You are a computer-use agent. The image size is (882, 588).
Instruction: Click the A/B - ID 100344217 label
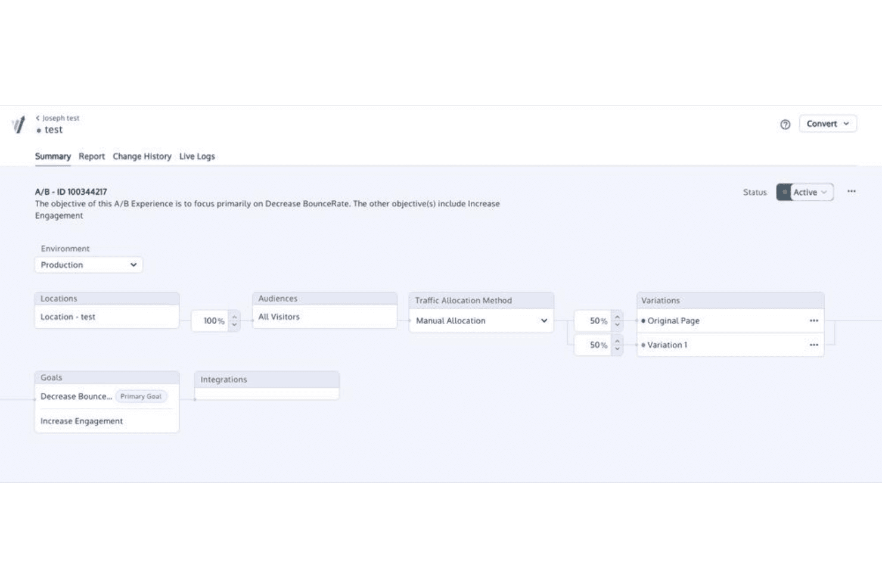coord(71,192)
